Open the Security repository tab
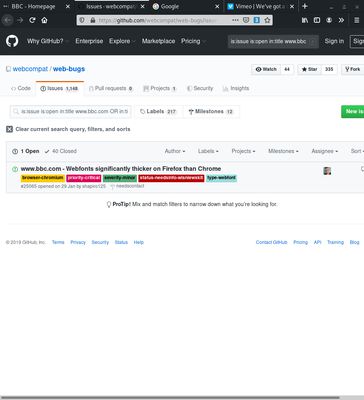Screen dimensions: 364x400 click(x=200, y=88)
